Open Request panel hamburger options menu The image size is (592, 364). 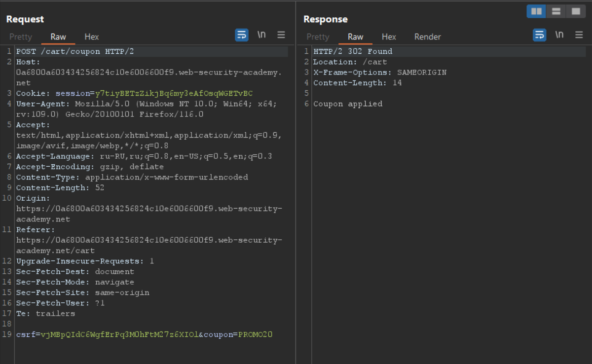click(x=281, y=35)
